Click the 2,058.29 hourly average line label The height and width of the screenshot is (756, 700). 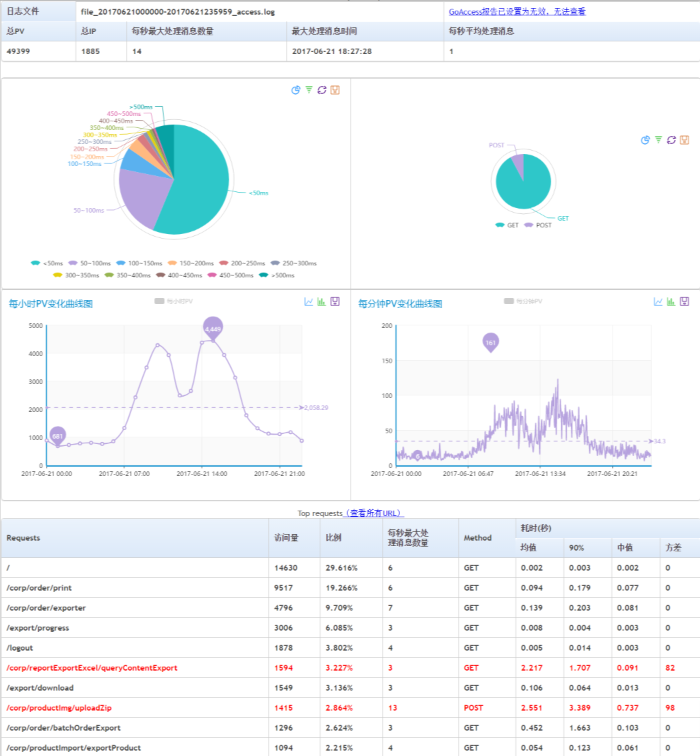click(316, 408)
